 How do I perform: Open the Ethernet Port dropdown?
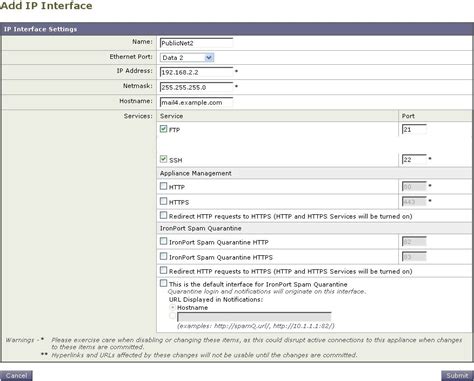(187, 58)
